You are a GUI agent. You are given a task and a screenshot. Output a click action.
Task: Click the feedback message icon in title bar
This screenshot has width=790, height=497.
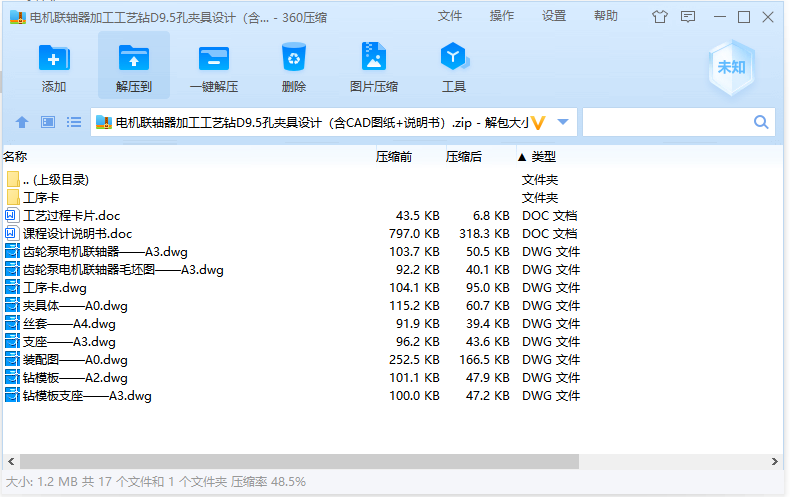point(688,17)
